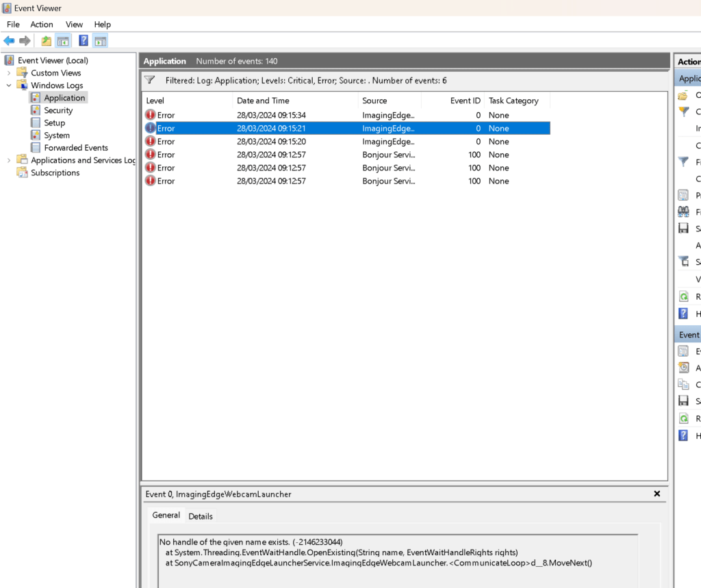701x588 pixels.
Task: Select Applications and Services Logs label
Action: [x=83, y=160]
